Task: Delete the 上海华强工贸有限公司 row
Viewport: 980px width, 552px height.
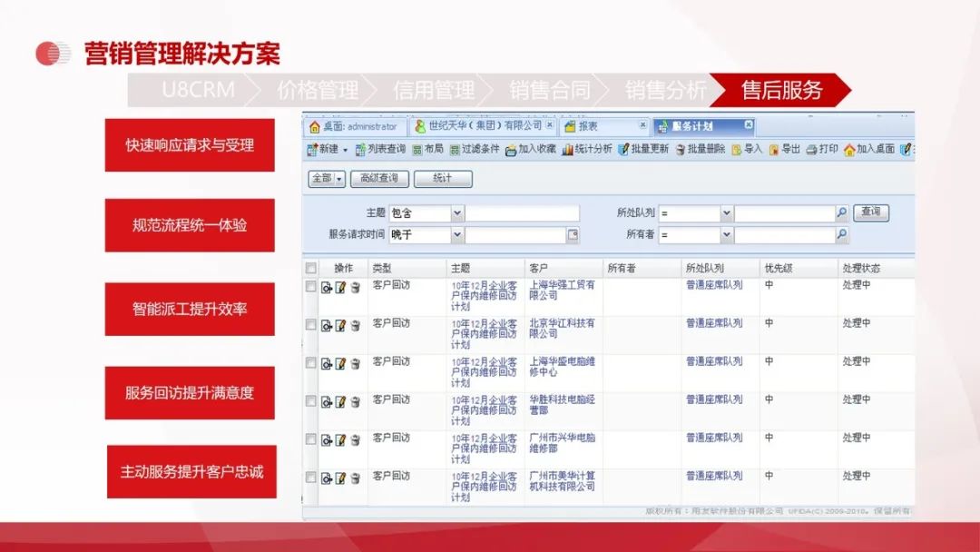Action: pyautogui.click(x=355, y=288)
